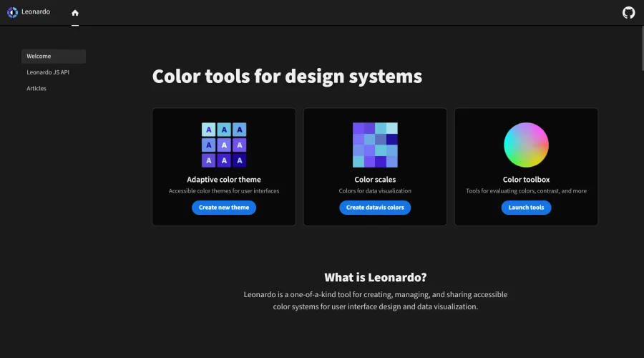Open the GitHub repository icon
This screenshot has height=358, width=644.
pos(628,12)
